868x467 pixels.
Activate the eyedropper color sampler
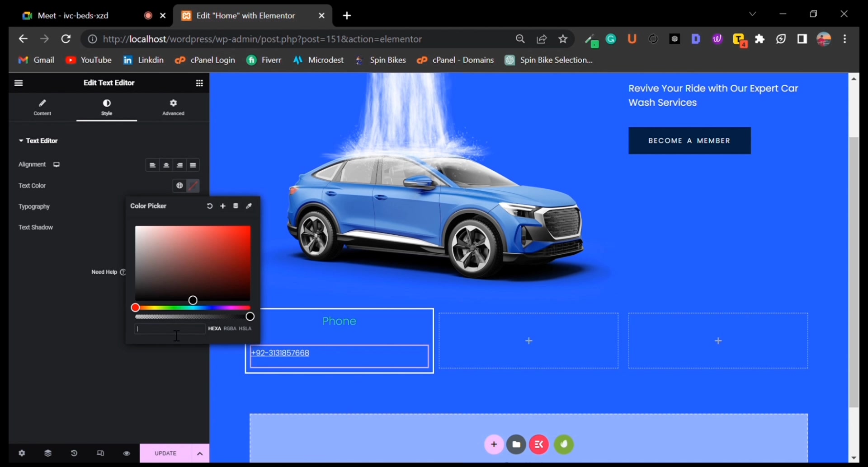[249, 206]
